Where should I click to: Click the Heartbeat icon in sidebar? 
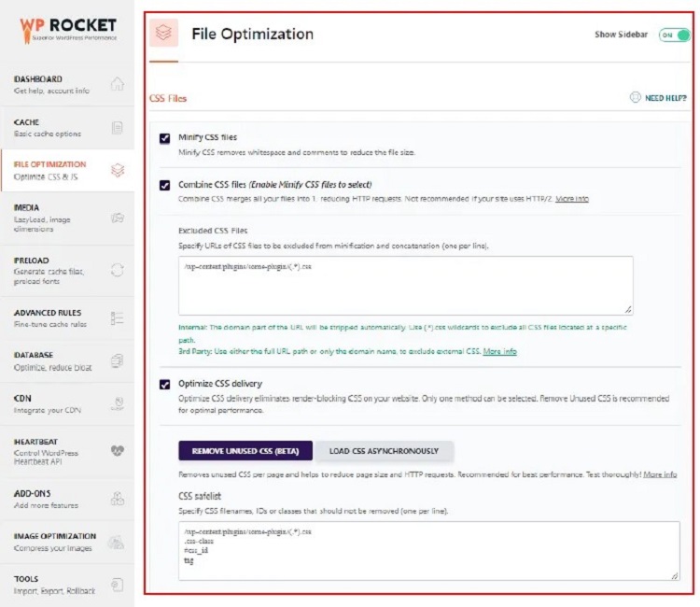tap(117, 449)
